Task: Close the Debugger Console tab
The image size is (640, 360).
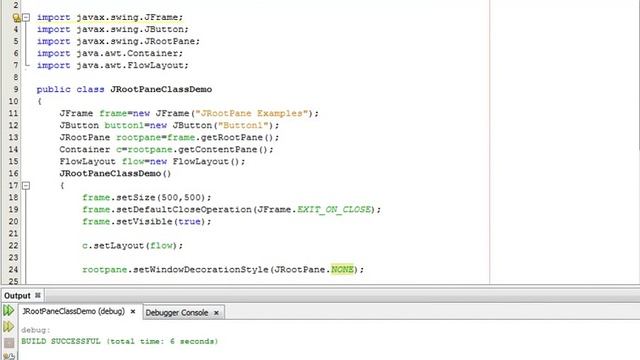Action: 216,313
